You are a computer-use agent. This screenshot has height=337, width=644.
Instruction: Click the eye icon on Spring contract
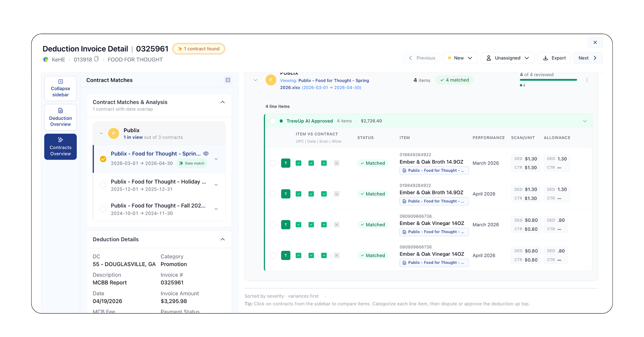[206, 154]
